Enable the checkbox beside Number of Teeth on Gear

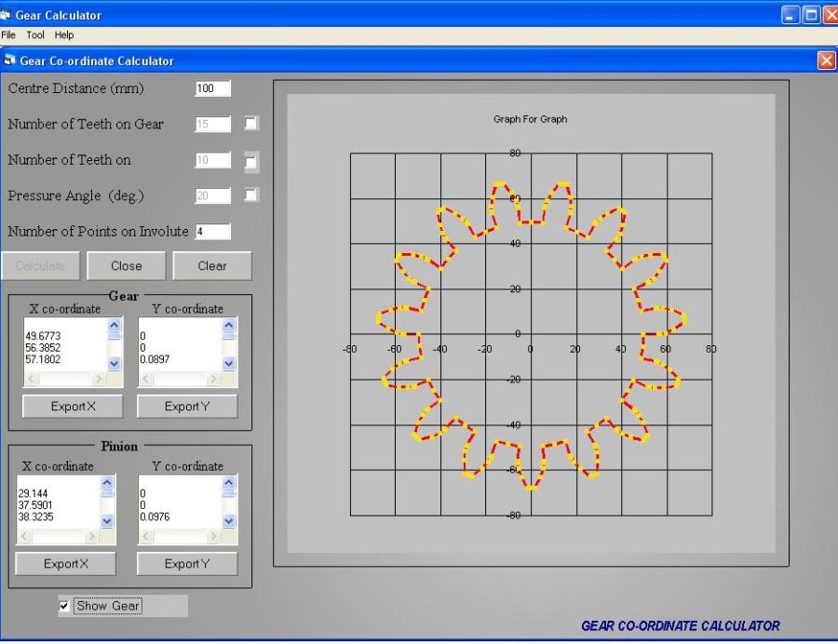tap(250, 123)
